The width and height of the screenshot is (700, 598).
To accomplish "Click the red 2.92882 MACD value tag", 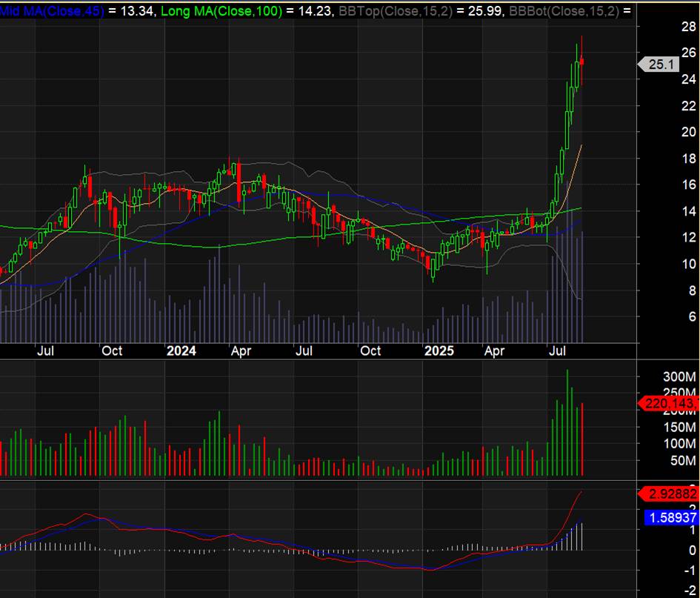I will tap(669, 494).
